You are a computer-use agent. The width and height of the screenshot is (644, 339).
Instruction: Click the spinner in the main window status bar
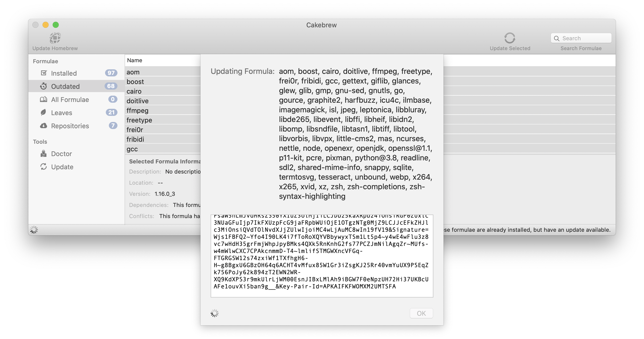pos(34,230)
